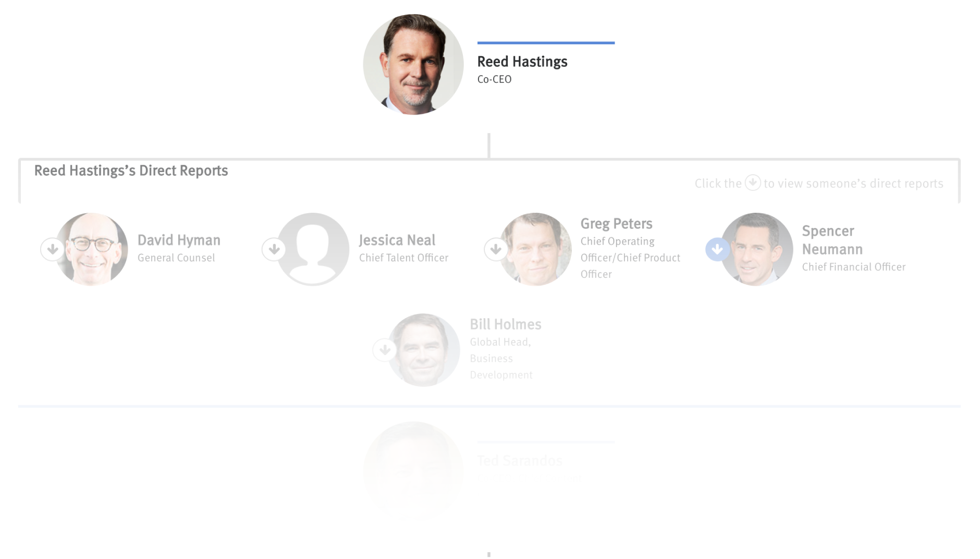The width and height of the screenshot is (980, 559).
Task: Click the Spencer Neumann name link
Action: coord(831,240)
